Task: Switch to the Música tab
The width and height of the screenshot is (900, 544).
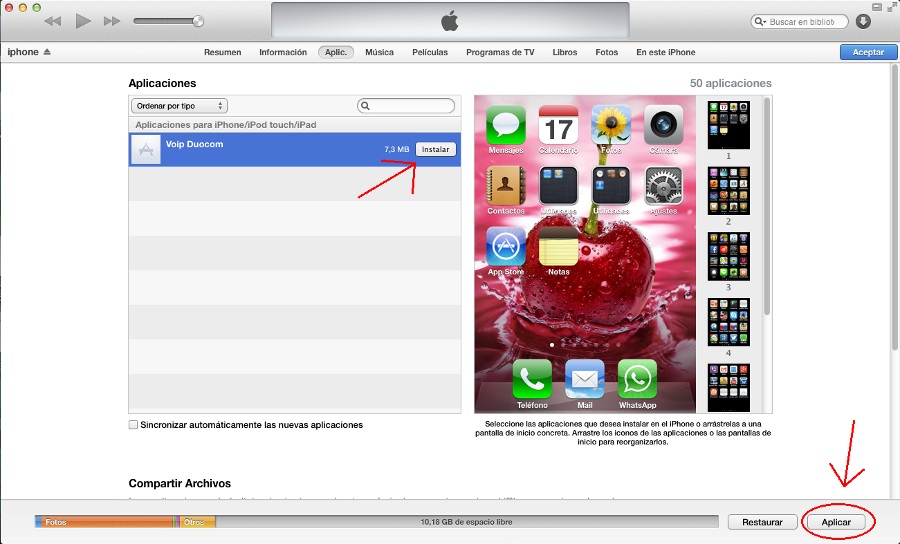Action: 379,52
